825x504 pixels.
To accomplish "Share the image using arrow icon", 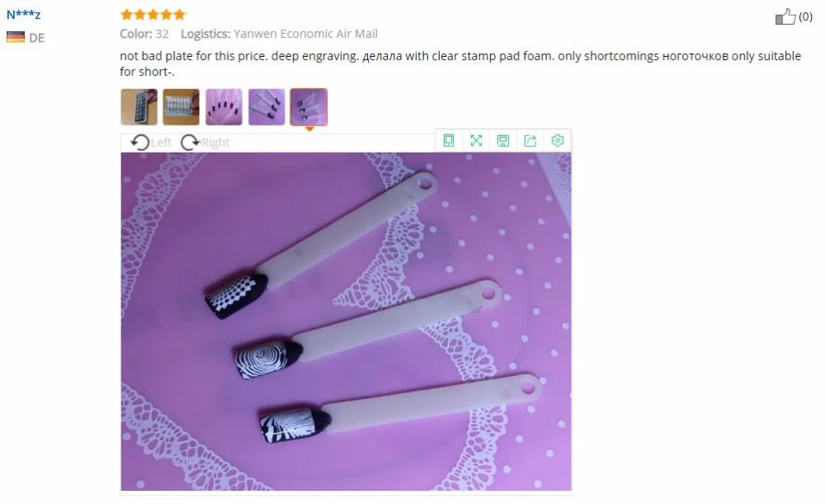I will tap(530, 140).
